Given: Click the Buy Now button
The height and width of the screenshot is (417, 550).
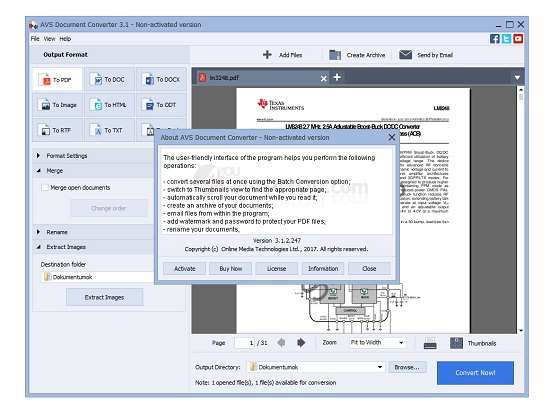Looking at the screenshot, I should tap(230, 269).
